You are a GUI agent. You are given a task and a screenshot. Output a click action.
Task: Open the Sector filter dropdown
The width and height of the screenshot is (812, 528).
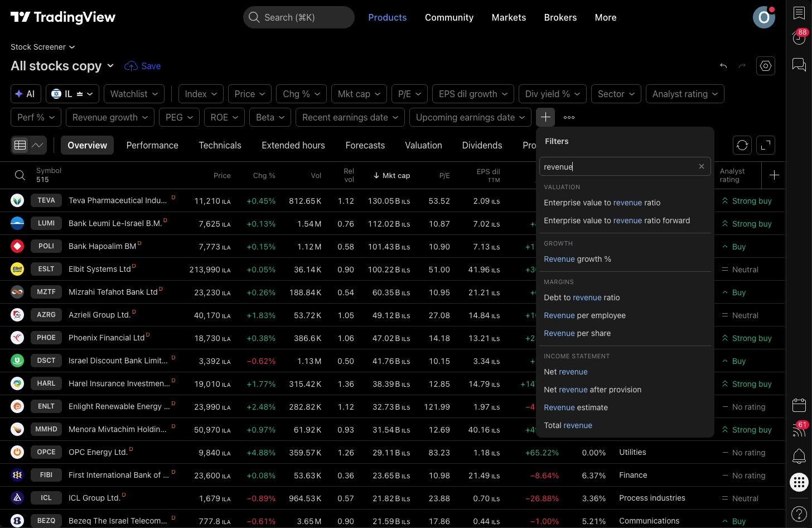point(616,94)
